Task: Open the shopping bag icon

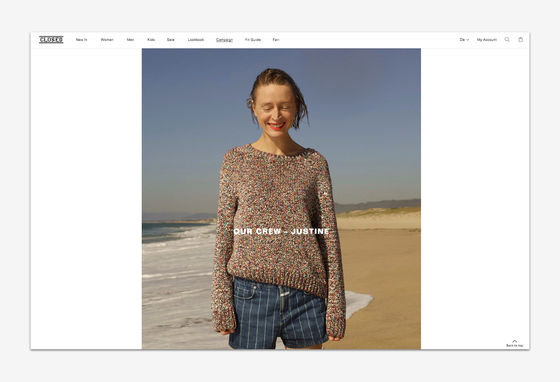Action: point(521,40)
